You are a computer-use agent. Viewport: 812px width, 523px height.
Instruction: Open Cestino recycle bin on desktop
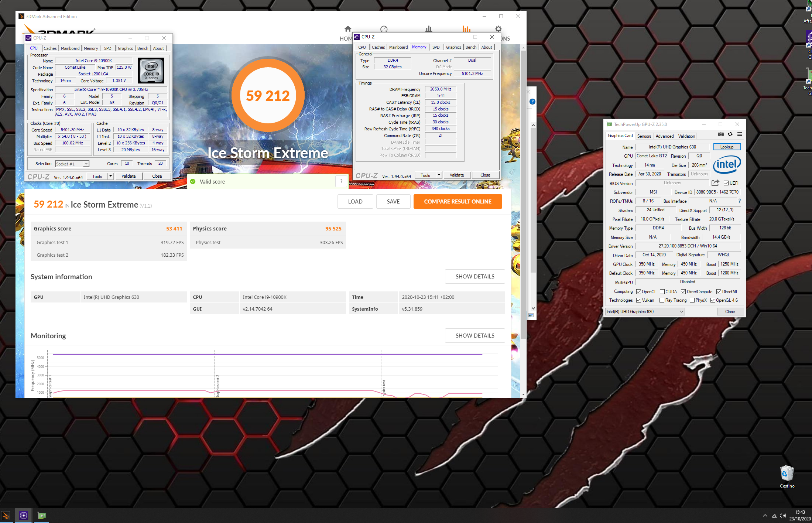click(787, 476)
